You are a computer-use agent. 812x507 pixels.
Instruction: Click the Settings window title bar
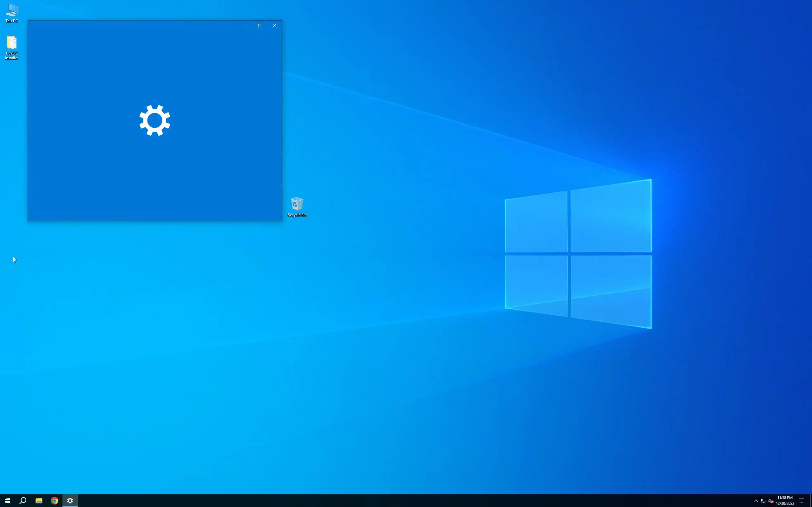click(x=134, y=25)
